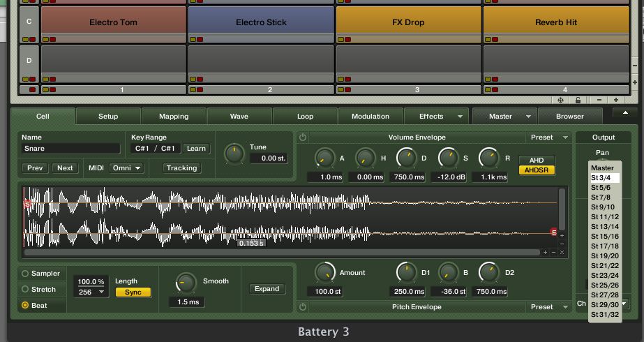Viewport: 644px width, 342px height.
Task: Select the Beat mode radio button
Action: (x=25, y=306)
